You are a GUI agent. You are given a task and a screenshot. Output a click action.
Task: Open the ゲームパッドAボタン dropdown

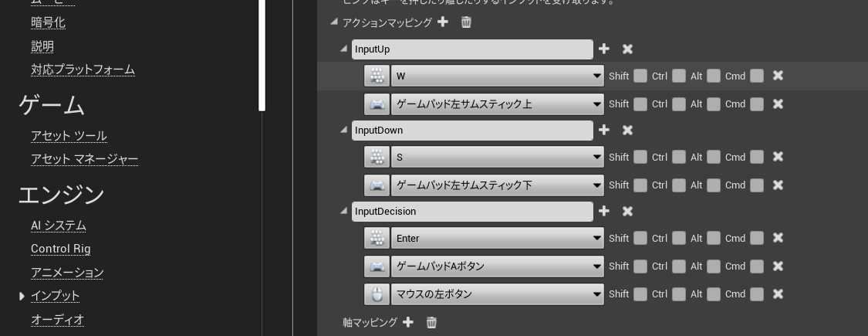pos(498,266)
